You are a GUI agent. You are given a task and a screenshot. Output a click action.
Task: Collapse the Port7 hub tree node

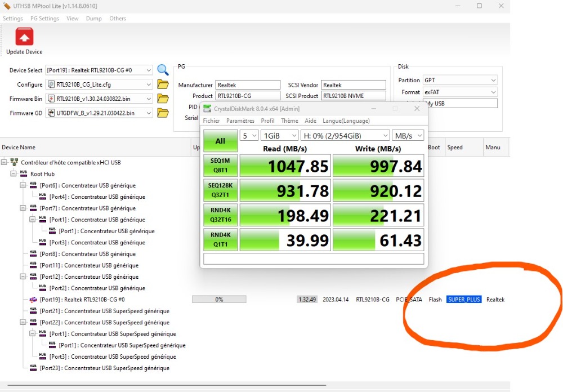(23, 208)
